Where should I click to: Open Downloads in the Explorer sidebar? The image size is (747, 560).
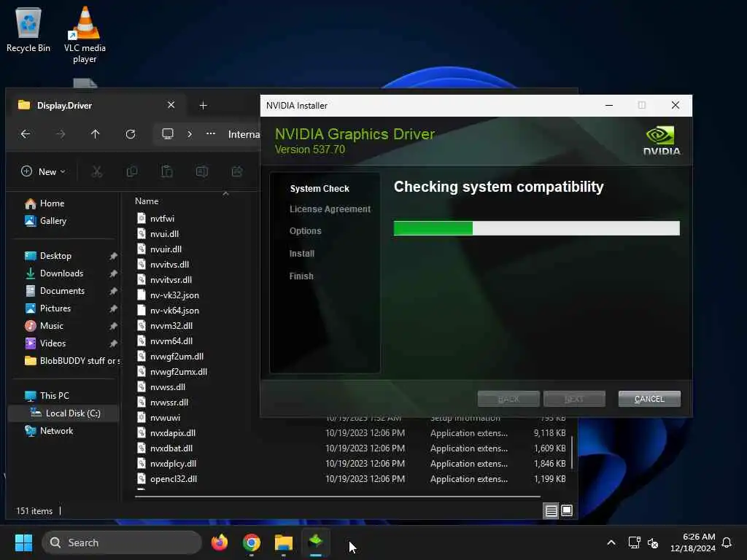coord(61,273)
